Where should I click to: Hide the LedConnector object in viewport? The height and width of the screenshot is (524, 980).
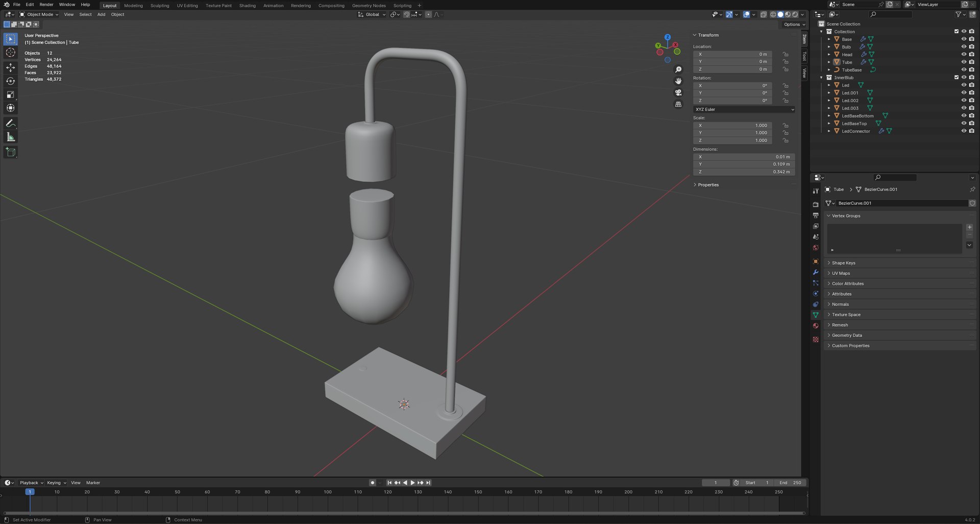tap(964, 131)
